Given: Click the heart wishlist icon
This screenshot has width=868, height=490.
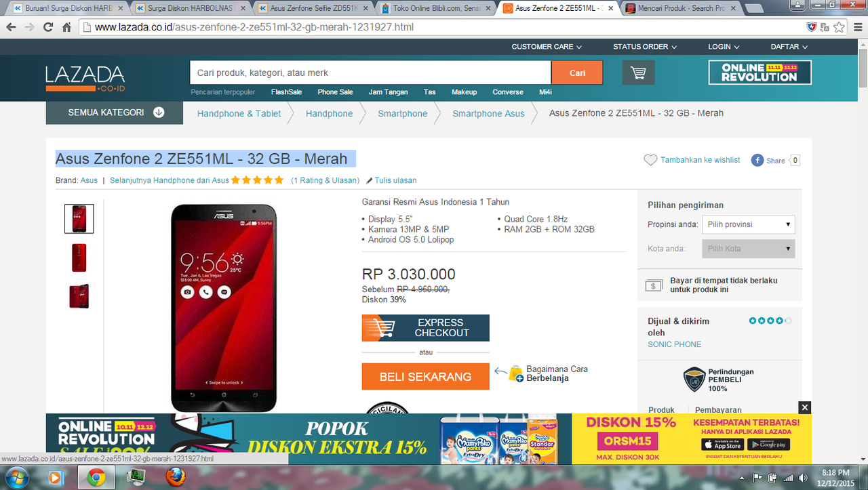Looking at the screenshot, I should (650, 160).
